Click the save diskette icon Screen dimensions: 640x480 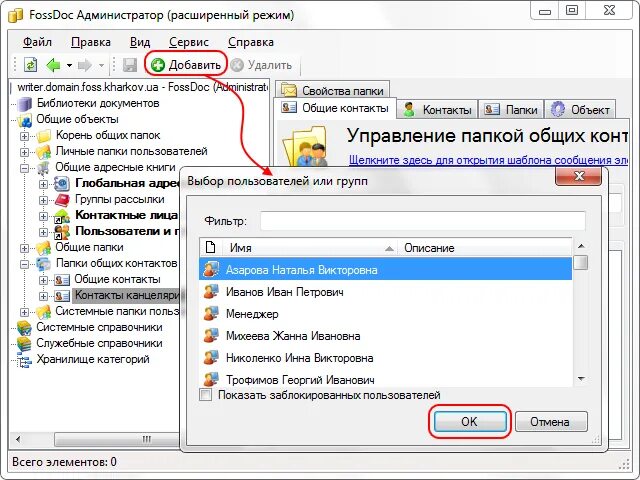pos(130,65)
